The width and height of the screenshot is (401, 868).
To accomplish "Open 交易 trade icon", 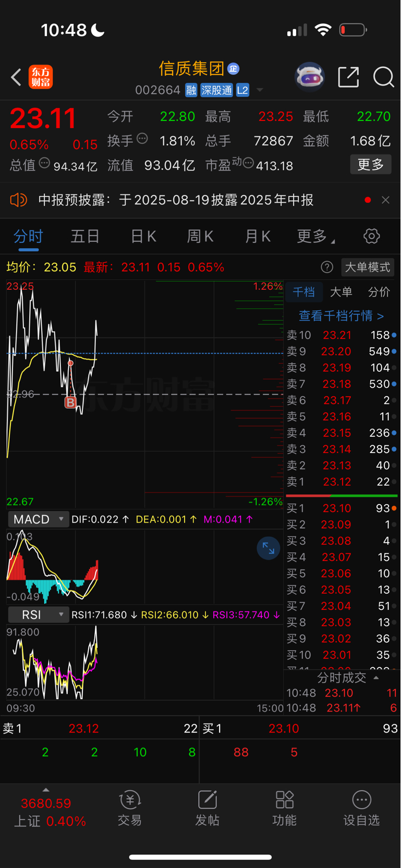I will click(129, 809).
